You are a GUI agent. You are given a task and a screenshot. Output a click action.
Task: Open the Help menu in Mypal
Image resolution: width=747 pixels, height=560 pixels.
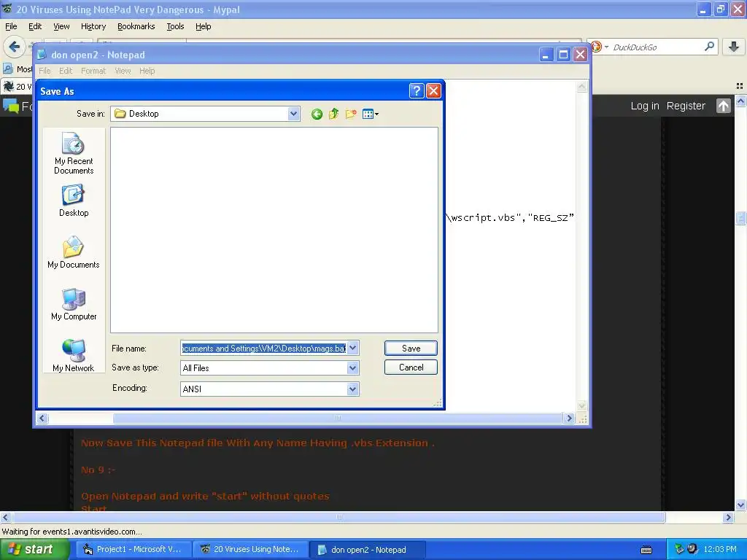pyautogui.click(x=203, y=26)
